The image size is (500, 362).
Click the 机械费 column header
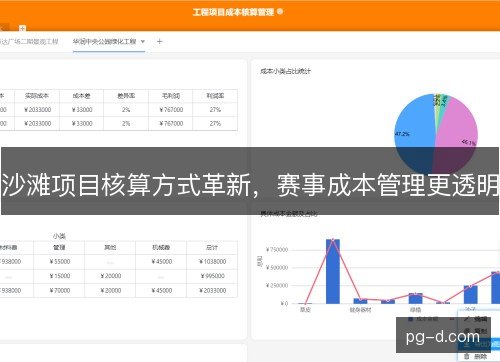161,247
